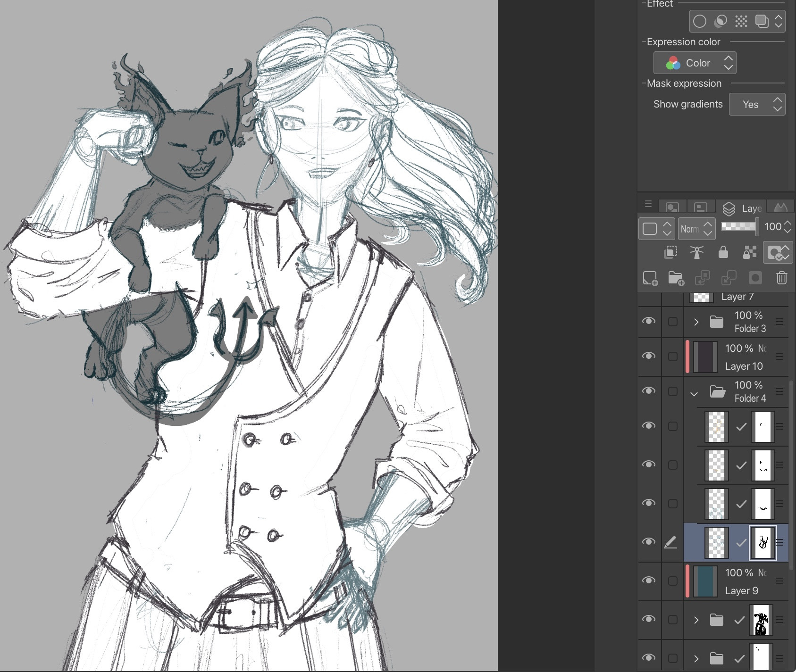Tick the checkbox in the Layer 10 row

click(x=673, y=357)
